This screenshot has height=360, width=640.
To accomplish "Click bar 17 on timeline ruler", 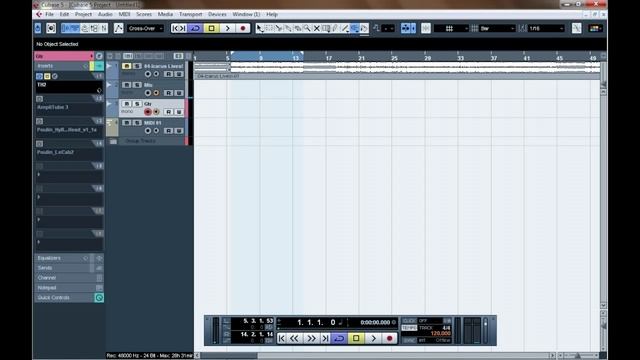I will [329, 58].
